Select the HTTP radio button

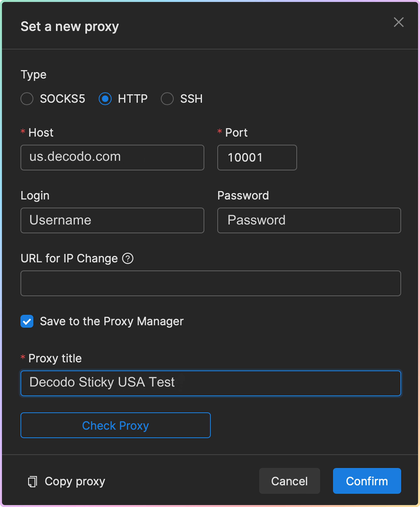click(x=105, y=99)
